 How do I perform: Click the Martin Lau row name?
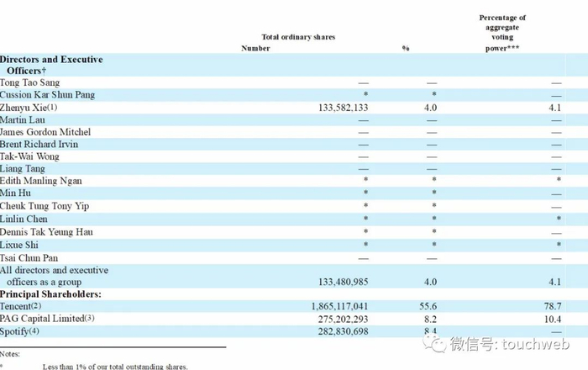tap(23, 120)
